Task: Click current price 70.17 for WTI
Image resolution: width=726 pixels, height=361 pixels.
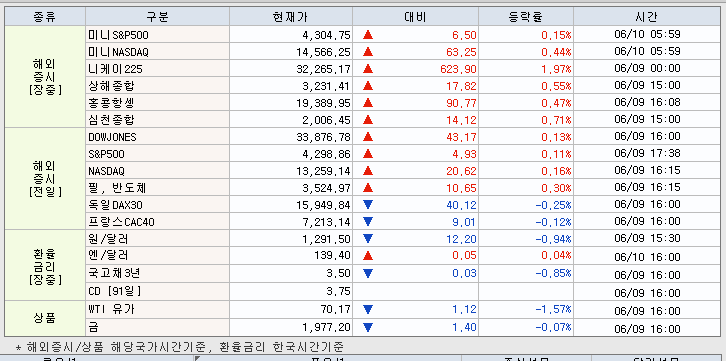Action: click(x=336, y=309)
